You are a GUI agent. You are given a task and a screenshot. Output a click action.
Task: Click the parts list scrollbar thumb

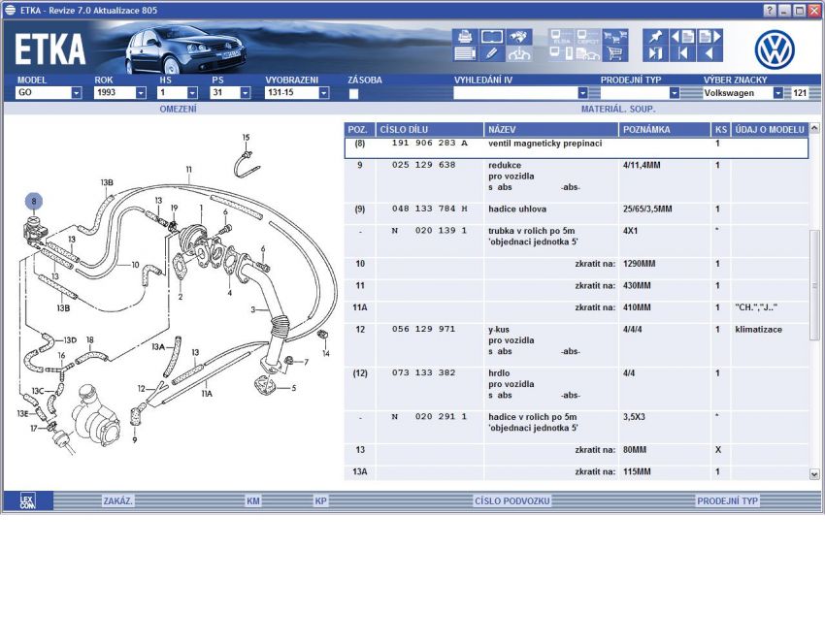tap(814, 284)
